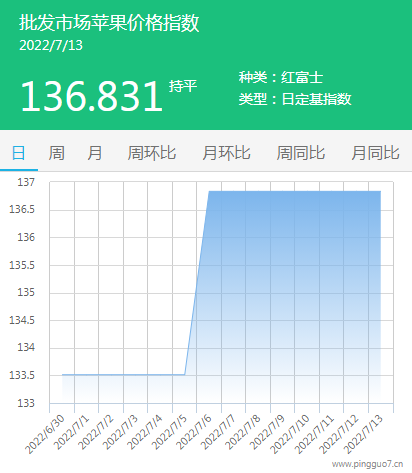
Task: Click the 2022/7/13 date under title
Action: (x=51, y=45)
